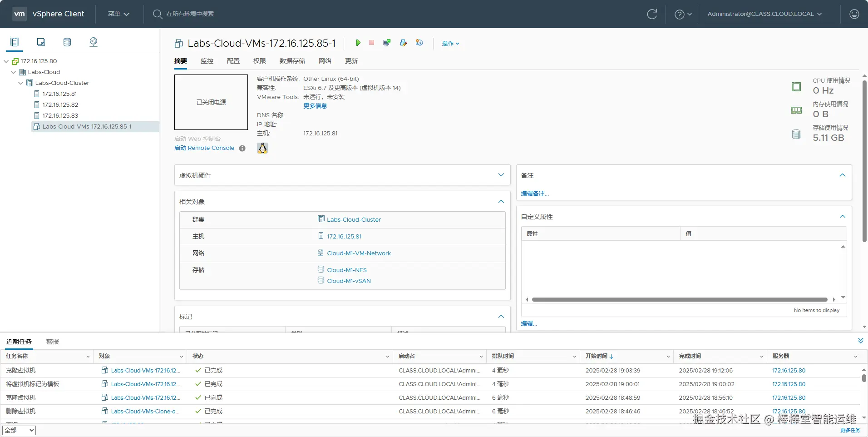The height and width of the screenshot is (437, 868).
Task: Open the Hosts and Clusters inventory view
Action: point(15,42)
